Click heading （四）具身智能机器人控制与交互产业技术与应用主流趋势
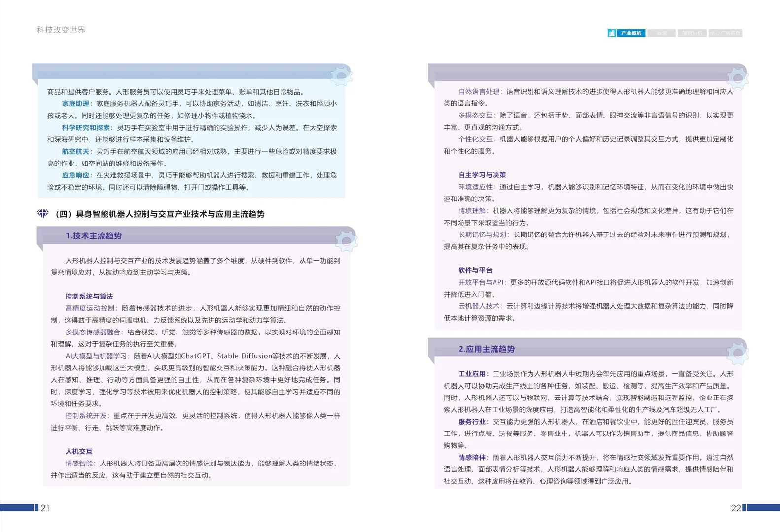This screenshot has height=532, width=780. pos(159,214)
